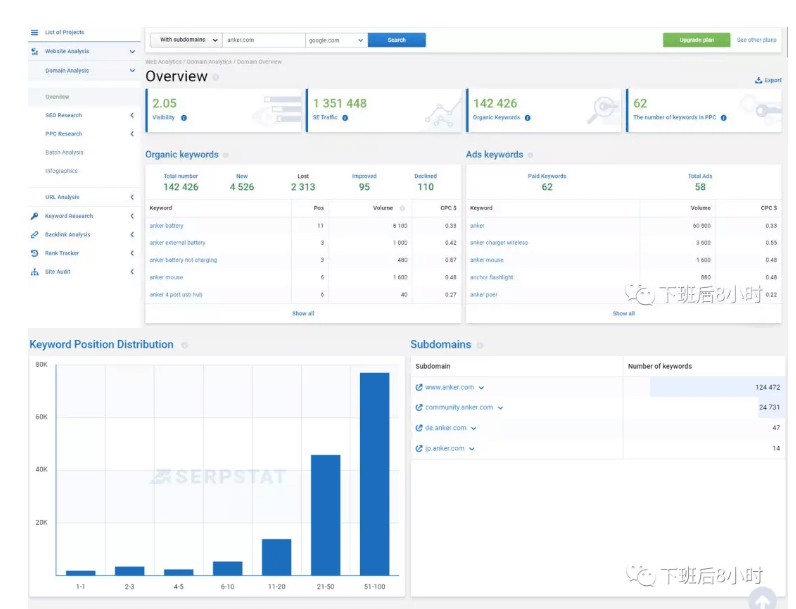Select Infographics in the sidebar
Viewport: 796px width, 609px height.
(61, 171)
